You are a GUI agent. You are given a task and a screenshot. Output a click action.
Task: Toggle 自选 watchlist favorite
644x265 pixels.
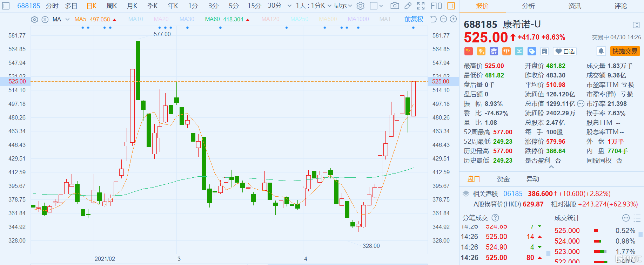point(565,52)
